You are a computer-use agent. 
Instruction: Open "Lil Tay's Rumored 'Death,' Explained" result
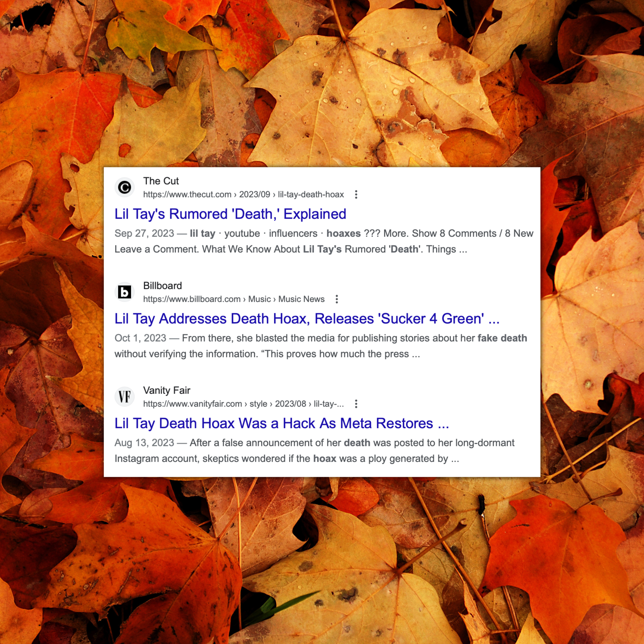230,214
